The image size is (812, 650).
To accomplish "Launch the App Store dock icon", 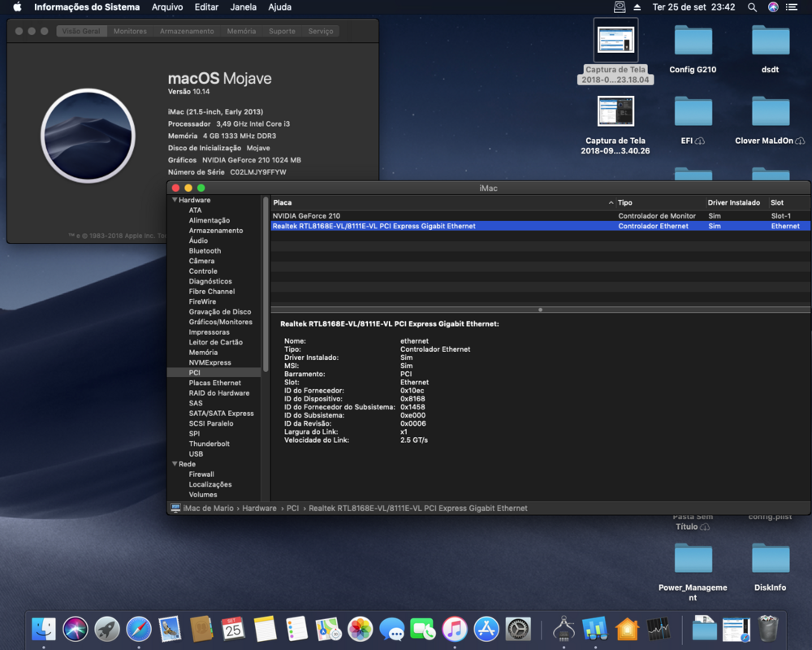I will click(x=486, y=628).
